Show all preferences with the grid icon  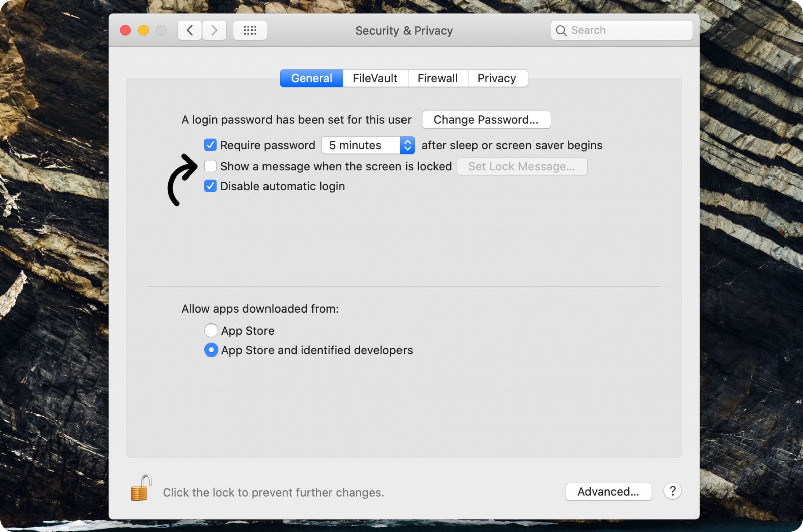point(250,30)
